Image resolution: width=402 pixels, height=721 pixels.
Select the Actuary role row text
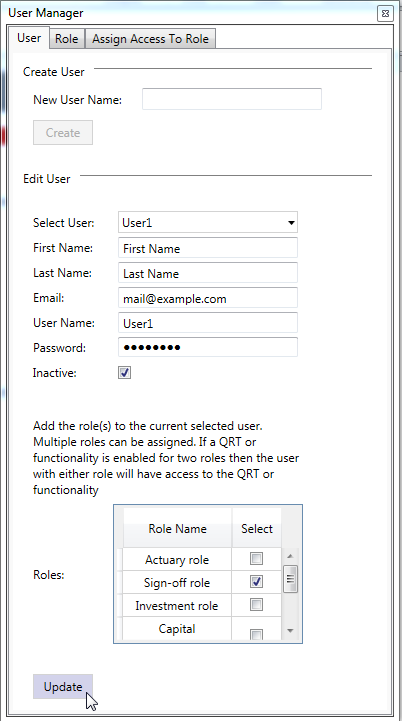[177, 560]
